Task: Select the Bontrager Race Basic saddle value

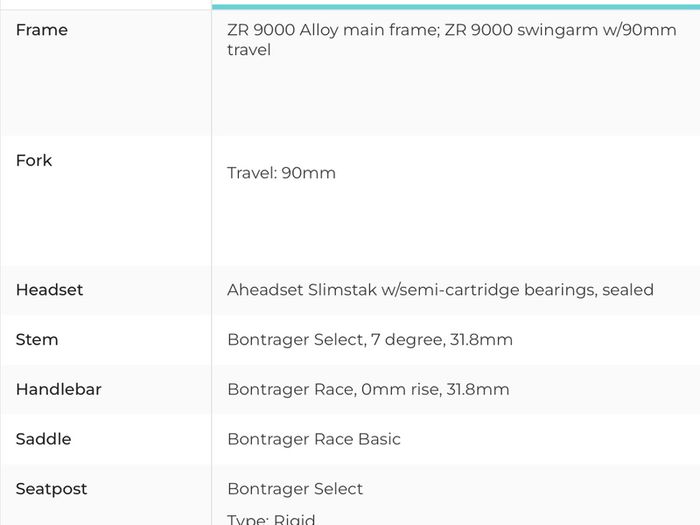Action: pos(314,439)
